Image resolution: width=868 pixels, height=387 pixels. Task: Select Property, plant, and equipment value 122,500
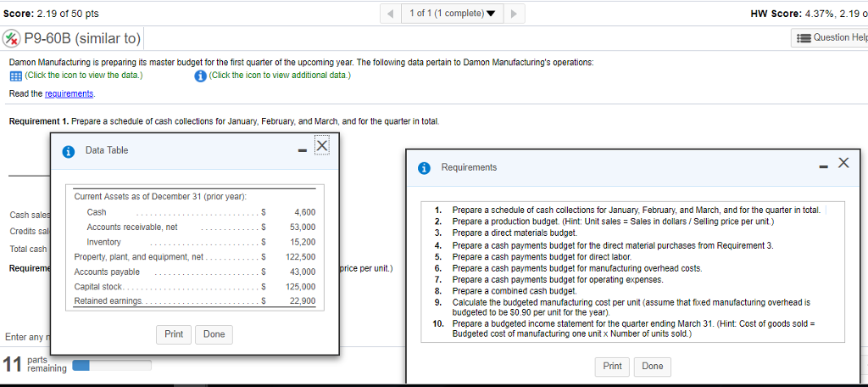tap(301, 256)
